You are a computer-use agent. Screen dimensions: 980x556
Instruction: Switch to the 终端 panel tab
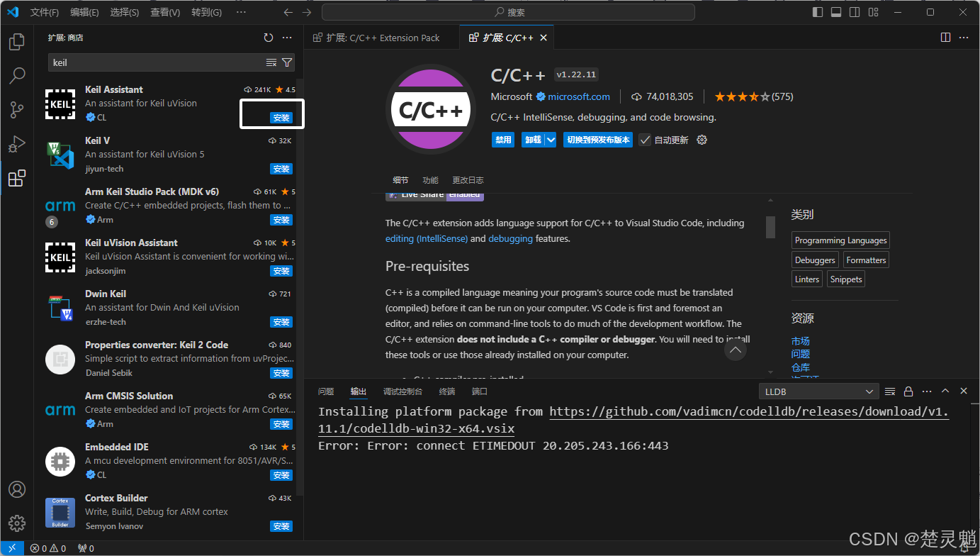pyautogui.click(x=447, y=391)
